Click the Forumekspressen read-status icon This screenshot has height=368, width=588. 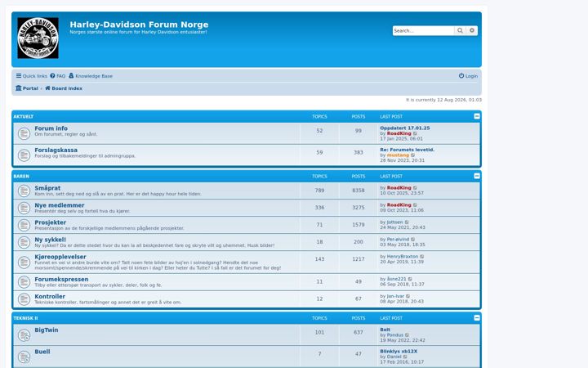tap(24, 282)
